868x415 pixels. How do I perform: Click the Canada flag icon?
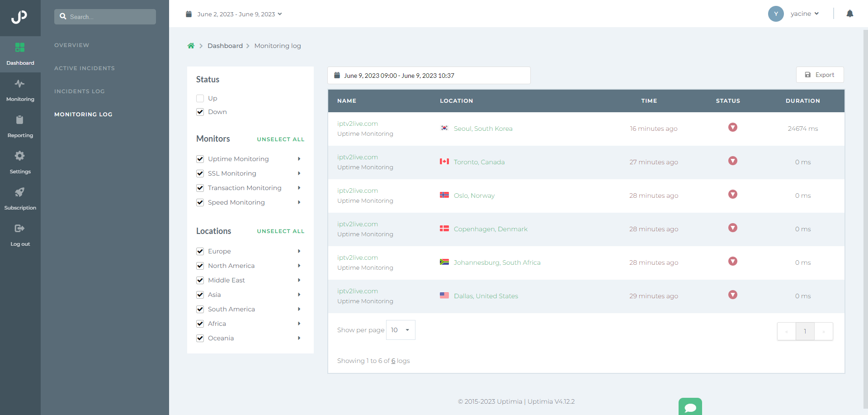pos(444,162)
